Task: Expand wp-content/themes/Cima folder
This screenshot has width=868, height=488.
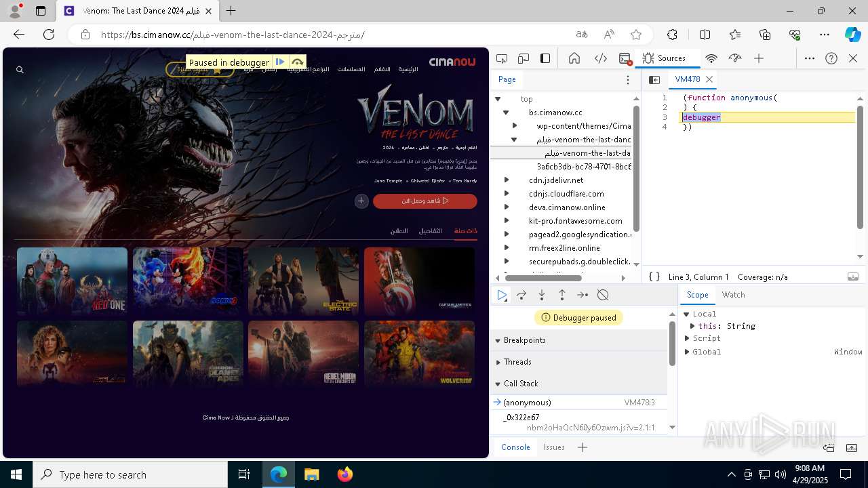Action: (515, 126)
